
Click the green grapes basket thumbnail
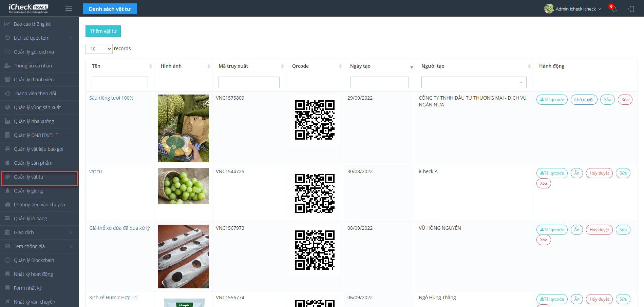[x=183, y=186]
